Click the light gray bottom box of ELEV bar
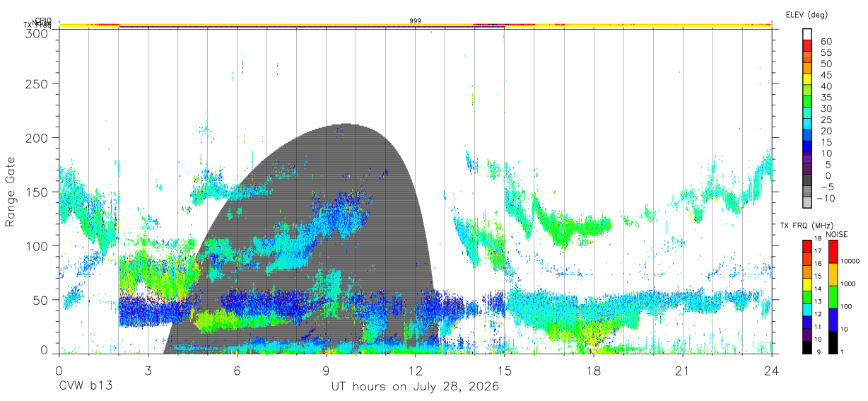Screen dimensions: 868x401 [807, 202]
